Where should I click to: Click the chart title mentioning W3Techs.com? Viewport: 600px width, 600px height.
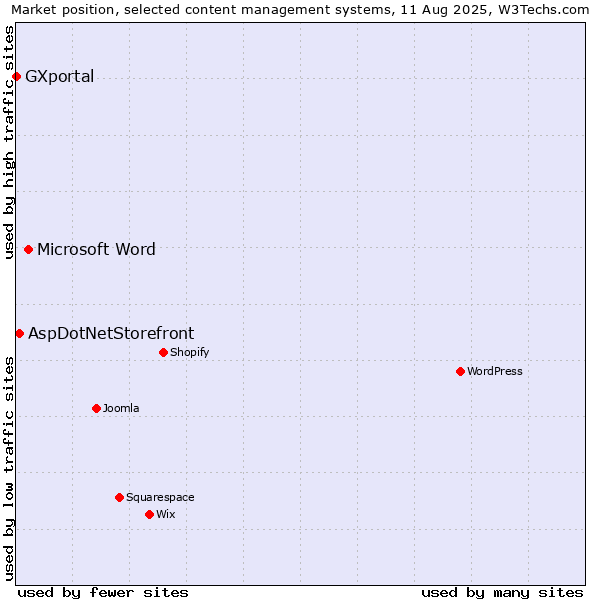pyautogui.click(x=300, y=10)
